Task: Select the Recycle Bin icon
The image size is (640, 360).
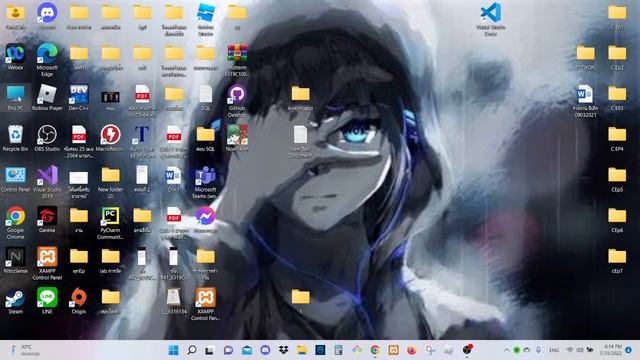Action: tap(15, 139)
